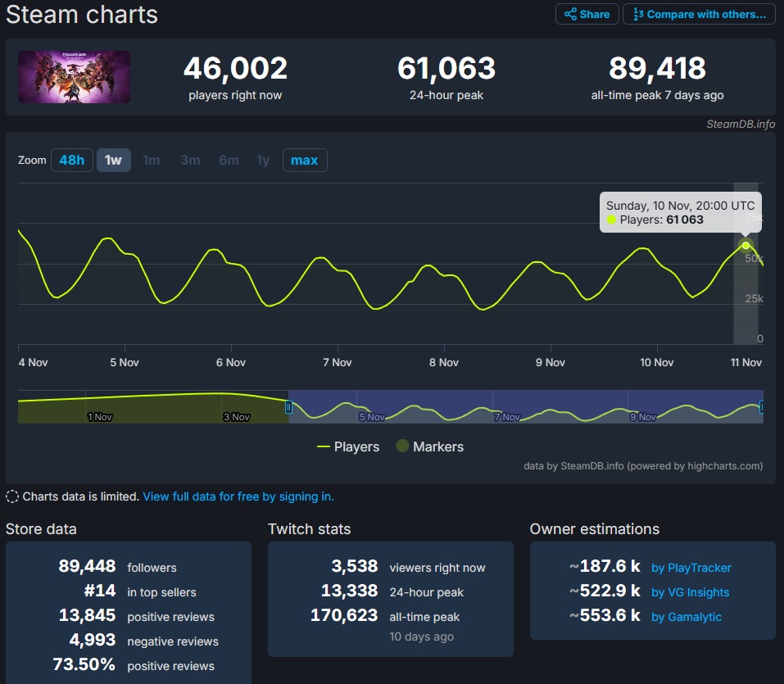The height and width of the screenshot is (684, 784).
Task: Set chart zoom to 48h
Action: [x=71, y=160]
